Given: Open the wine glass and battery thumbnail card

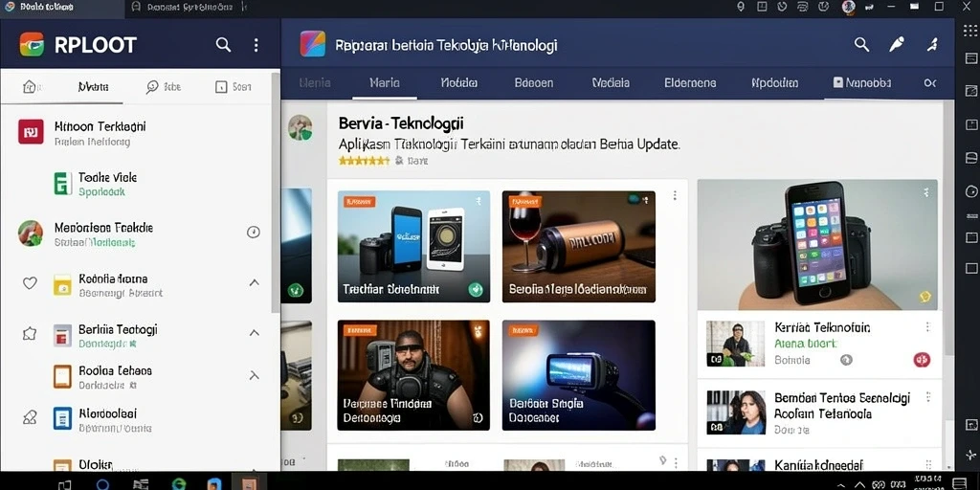Looking at the screenshot, I should pyautogui.click(x=579, y=247).
